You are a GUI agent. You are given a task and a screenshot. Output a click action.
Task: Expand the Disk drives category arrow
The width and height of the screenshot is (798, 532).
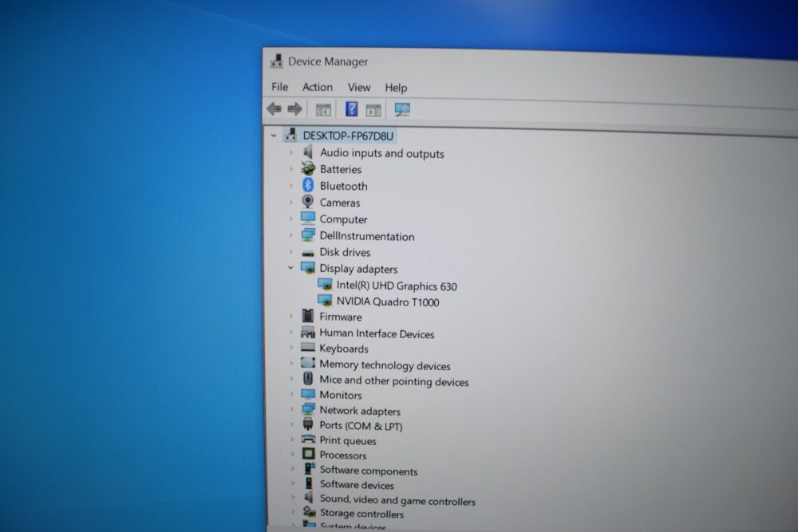coord(291,251)
